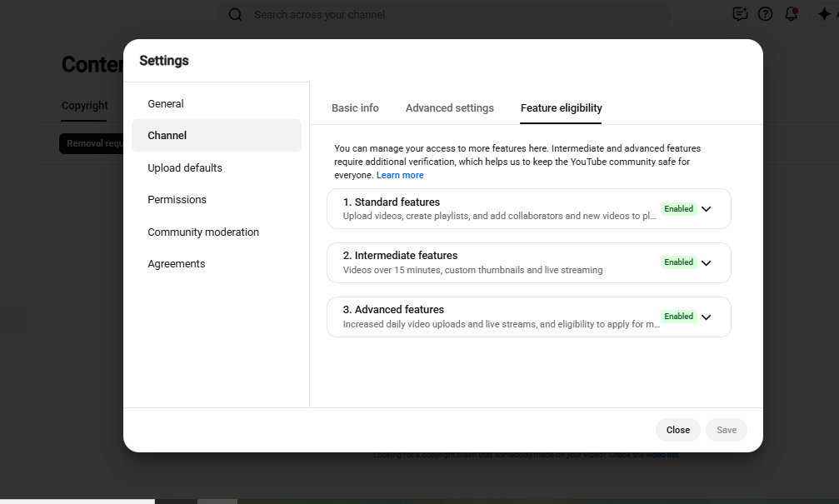Click the '3. Advanced features' heading
The image size is (839, 504).
tap(393, 310)
